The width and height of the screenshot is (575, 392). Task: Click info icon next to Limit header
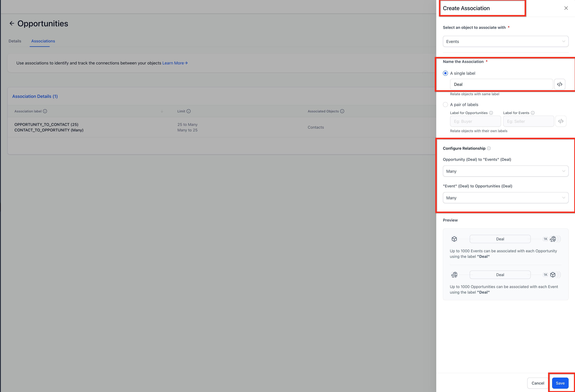189,111
